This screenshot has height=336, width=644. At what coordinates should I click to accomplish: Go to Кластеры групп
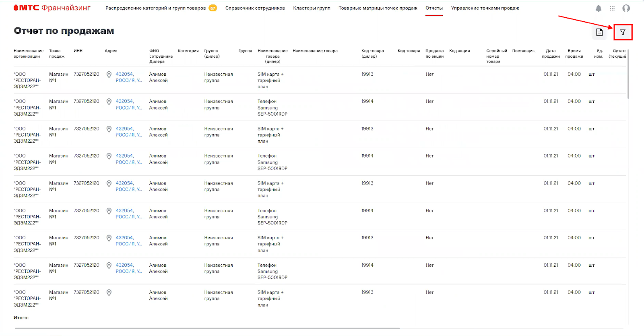312,8
